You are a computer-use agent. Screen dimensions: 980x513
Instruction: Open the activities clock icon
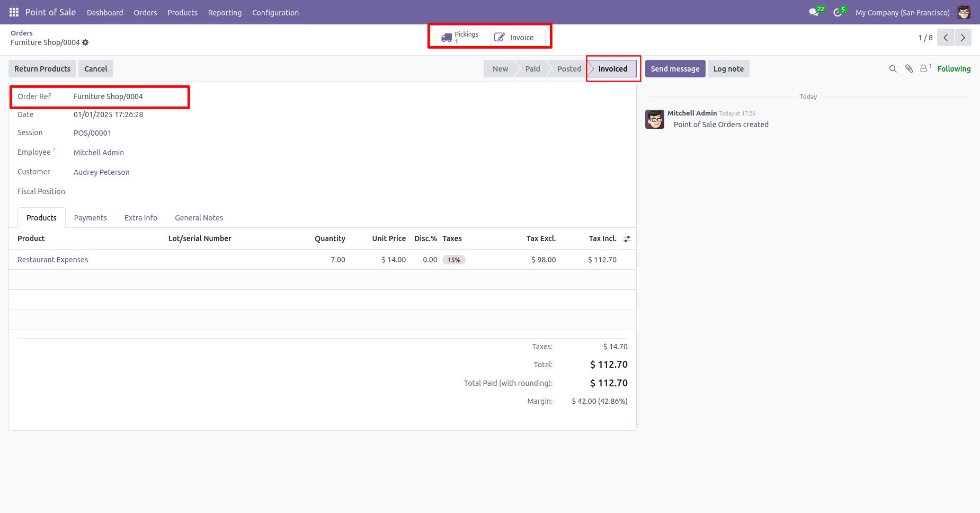click(x=838, y=12)
